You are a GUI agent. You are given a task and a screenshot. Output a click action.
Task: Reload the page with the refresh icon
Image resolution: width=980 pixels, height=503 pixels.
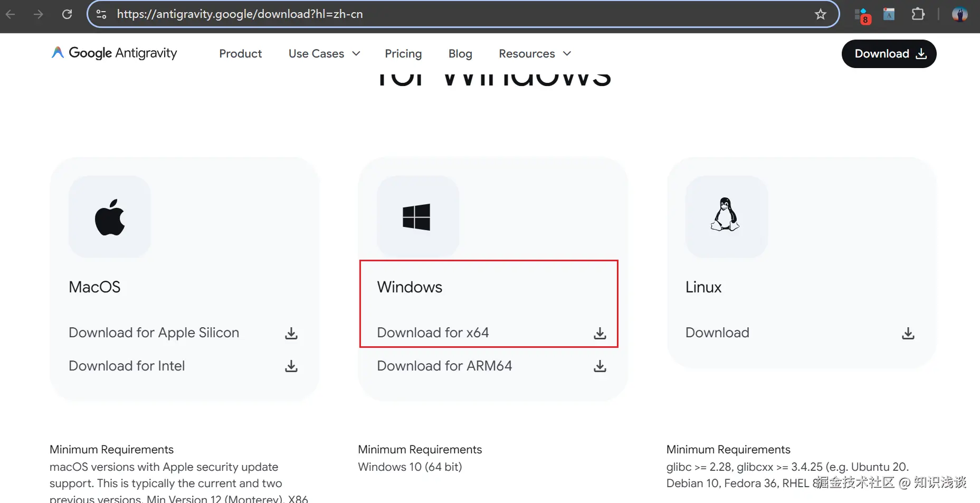(67, 14)
